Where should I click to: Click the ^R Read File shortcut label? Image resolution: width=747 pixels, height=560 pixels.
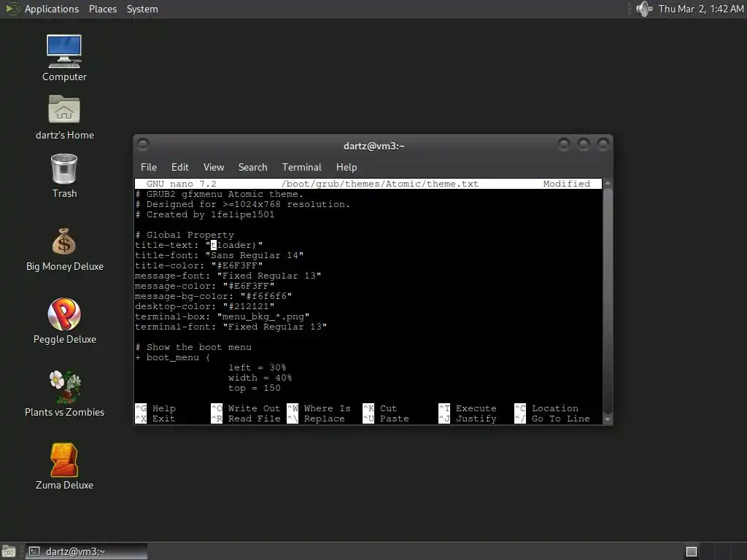(x=246, y=419)
